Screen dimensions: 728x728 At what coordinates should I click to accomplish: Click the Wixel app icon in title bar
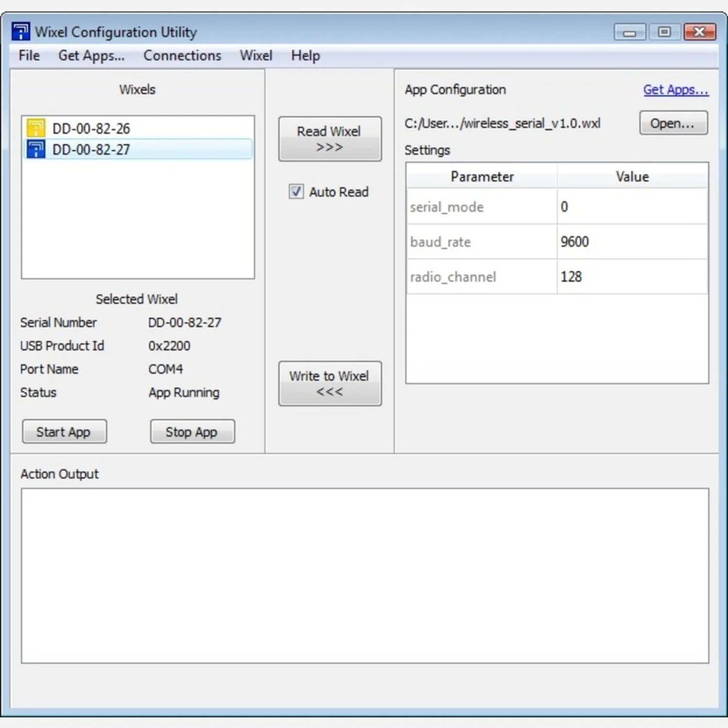(x=20, y=32)
